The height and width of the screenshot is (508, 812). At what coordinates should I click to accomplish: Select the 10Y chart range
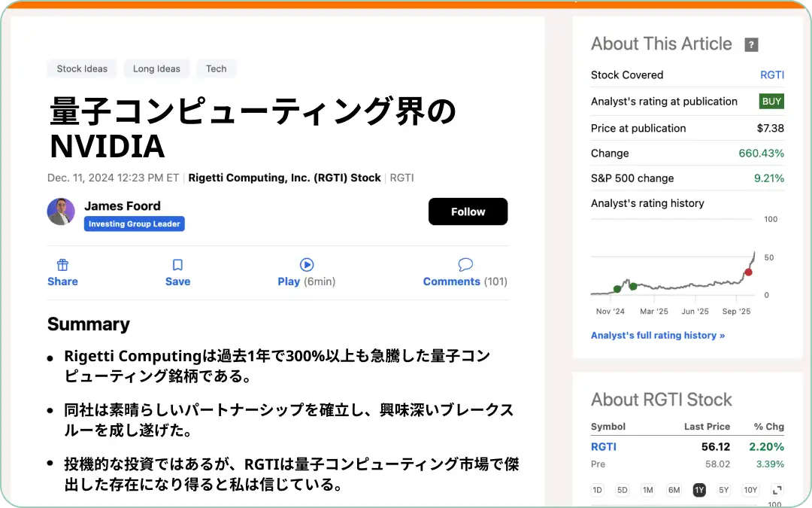[x=750, y=490]
